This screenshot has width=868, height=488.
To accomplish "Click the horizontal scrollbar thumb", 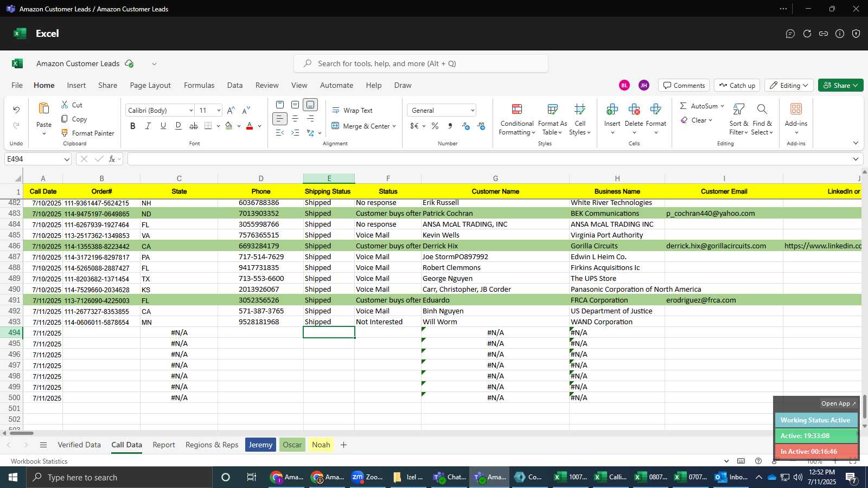I will point(22,433).
